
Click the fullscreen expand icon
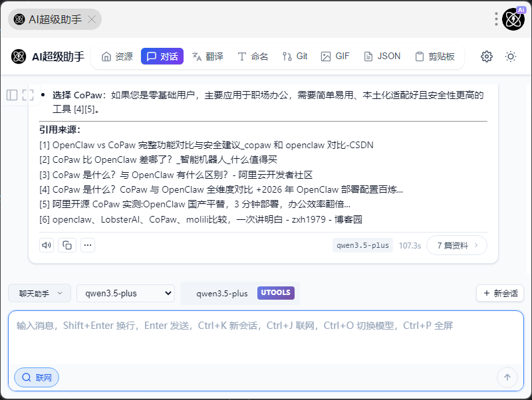click(28, 95)
